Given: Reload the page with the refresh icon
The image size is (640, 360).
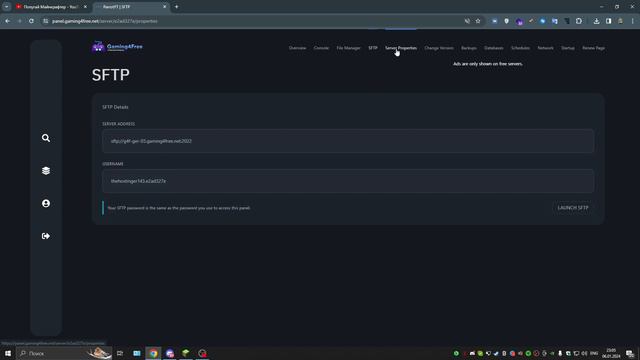Looking at the screenshot, I should coord(31,21).
